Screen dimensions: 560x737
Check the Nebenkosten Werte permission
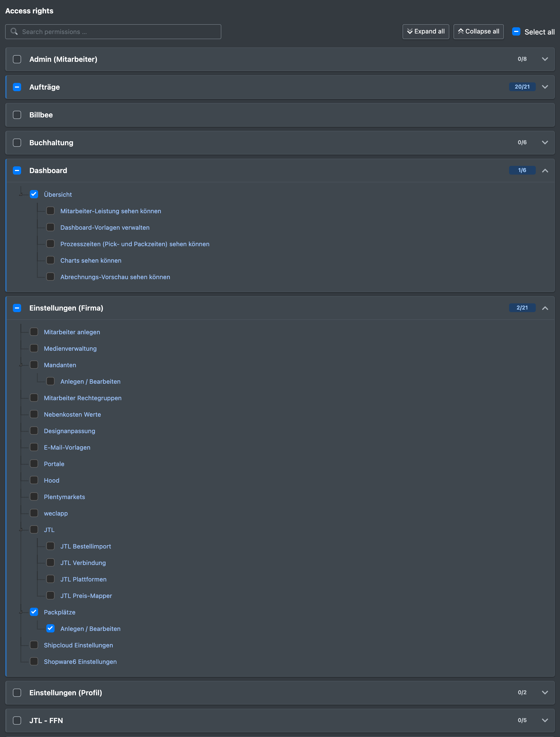[x=34, y=414]
